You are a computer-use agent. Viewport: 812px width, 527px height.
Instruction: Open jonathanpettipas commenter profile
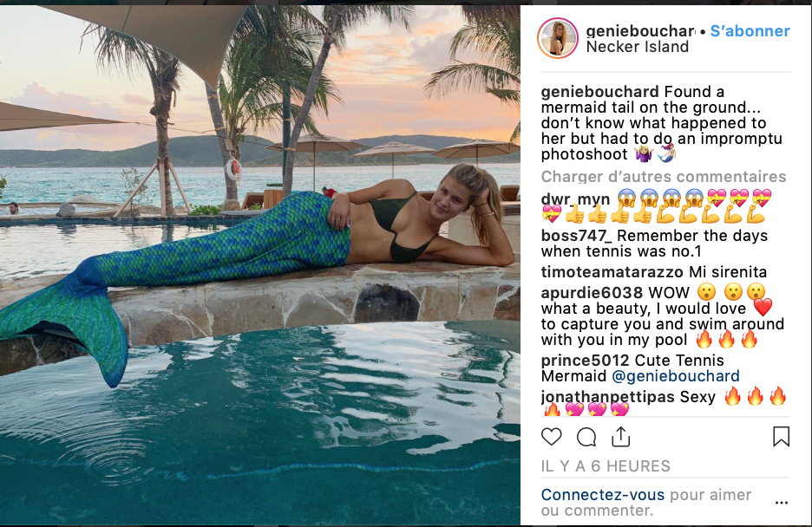click(x=607, y=397)
